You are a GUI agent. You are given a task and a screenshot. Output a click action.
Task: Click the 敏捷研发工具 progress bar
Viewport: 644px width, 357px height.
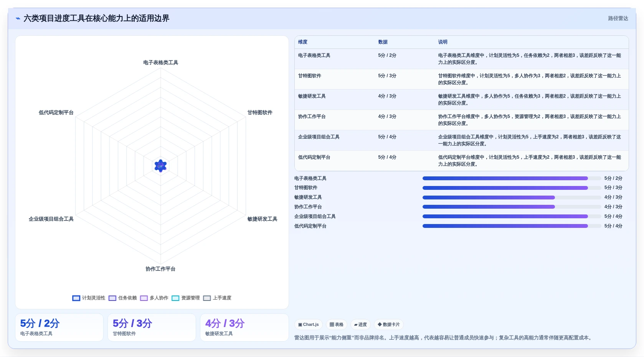click(512, 198)
